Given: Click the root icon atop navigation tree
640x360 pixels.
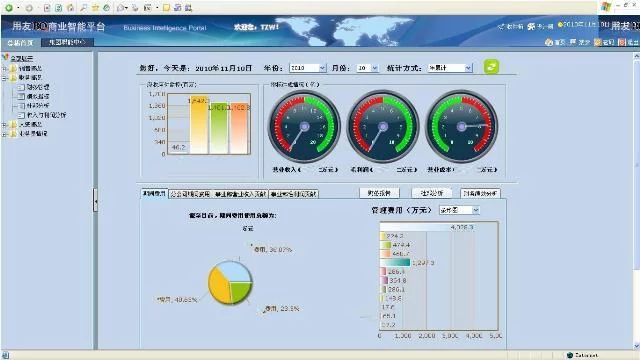Looking at the screenshot, I should tap(5, 58).
